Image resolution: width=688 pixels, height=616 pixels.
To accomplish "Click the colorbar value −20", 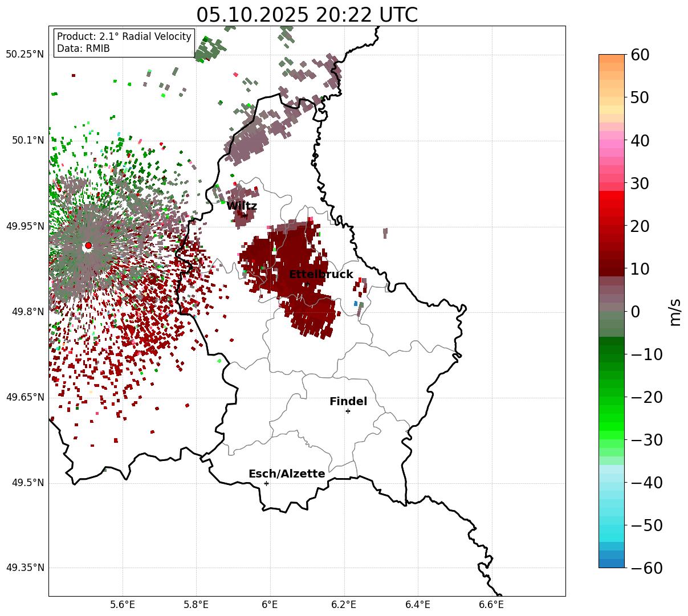I will [646, 397].
